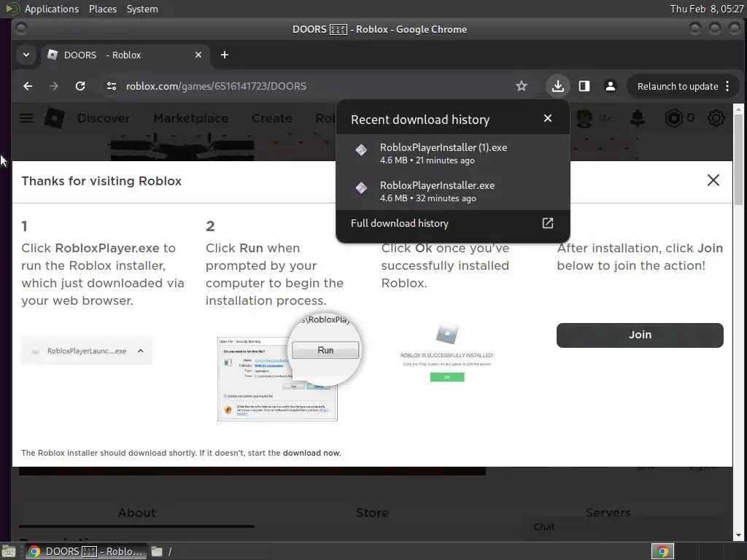This screenshot has width=747, height=560.
Task: Reload the Roblox page
Action: point(80,86)
